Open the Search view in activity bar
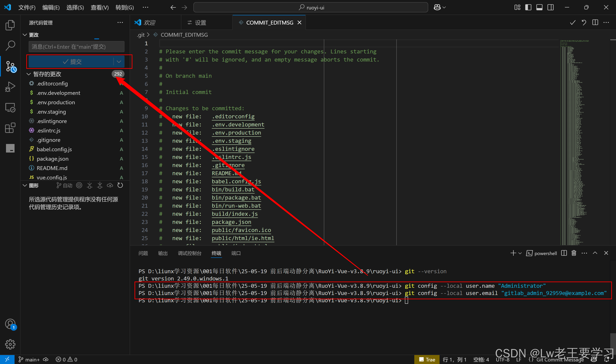 click(10, 46)
